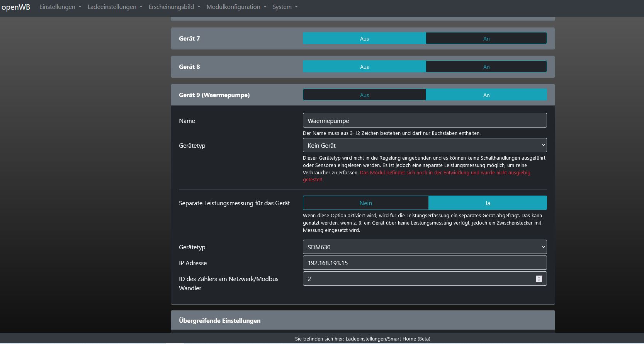Click the IP Adresse input field
The width and height of the screenshot is (644, 344).
tap(425, 263)
